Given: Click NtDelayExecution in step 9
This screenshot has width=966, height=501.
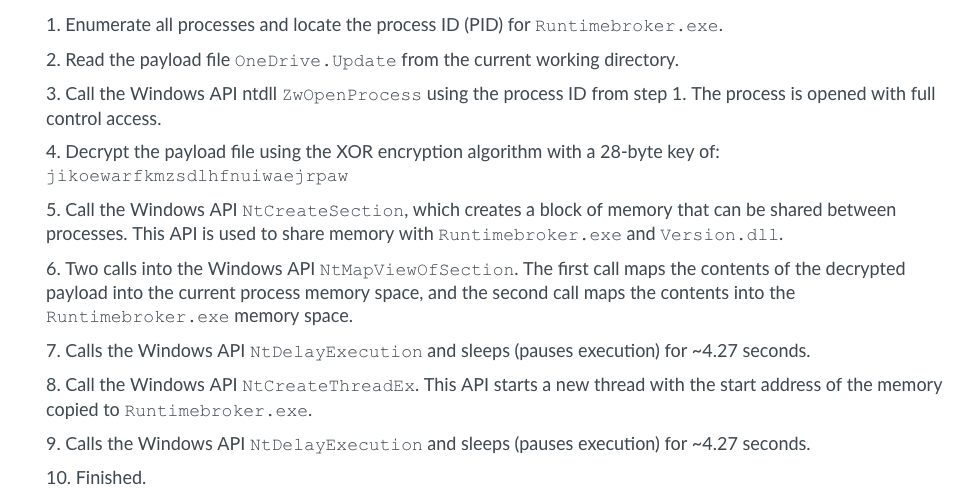Looking at the screenshot, I should (336, 445).
